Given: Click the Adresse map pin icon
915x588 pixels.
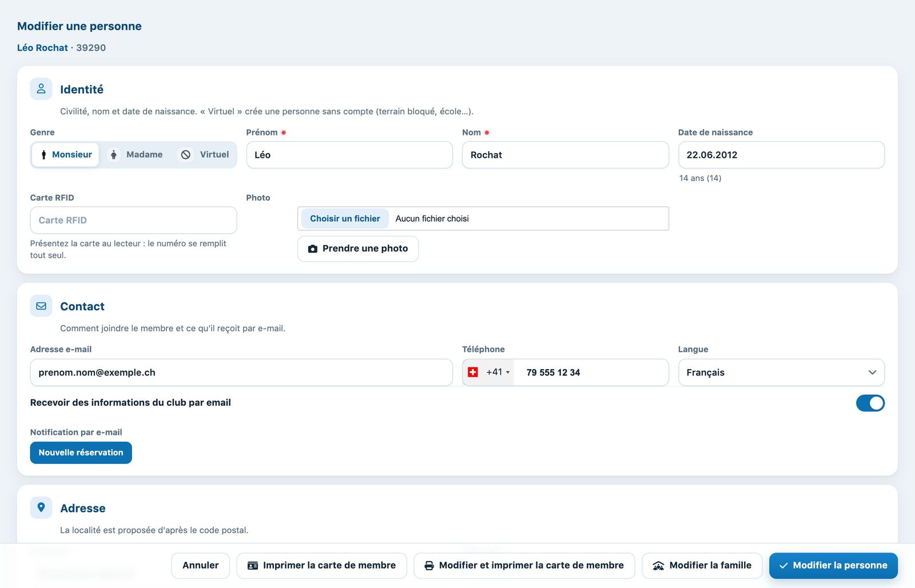Looking at the screenshot, I should [x=41, y=507].
